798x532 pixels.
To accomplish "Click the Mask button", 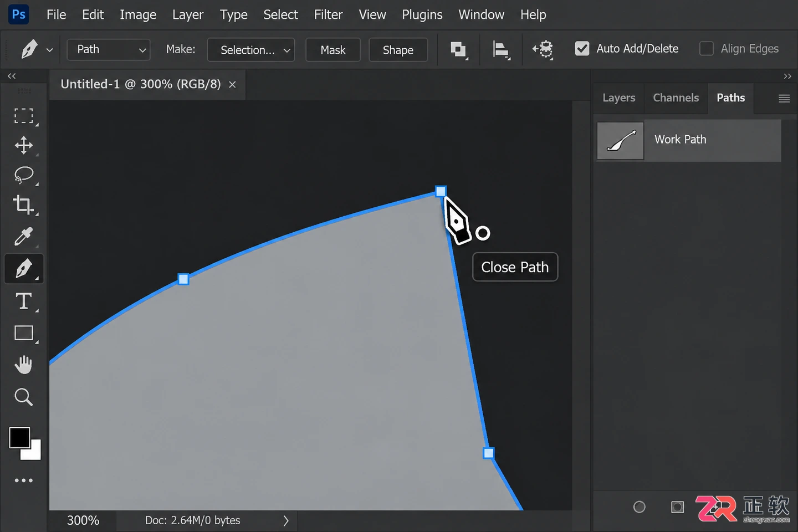I will (332, 49).
